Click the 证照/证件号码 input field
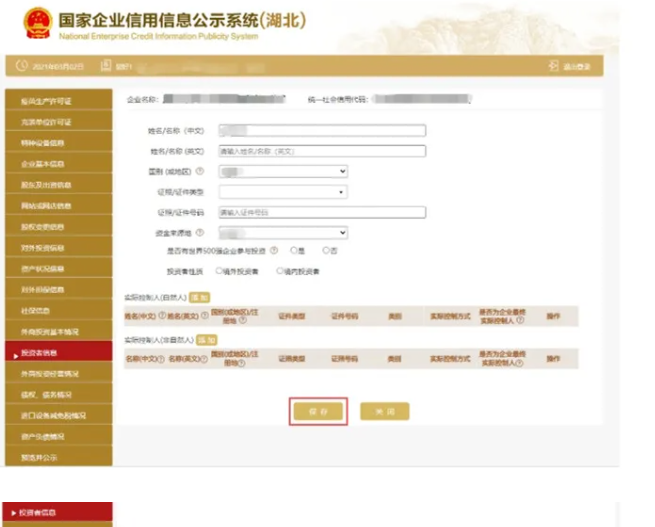655x527 pixels. [322, 212]
